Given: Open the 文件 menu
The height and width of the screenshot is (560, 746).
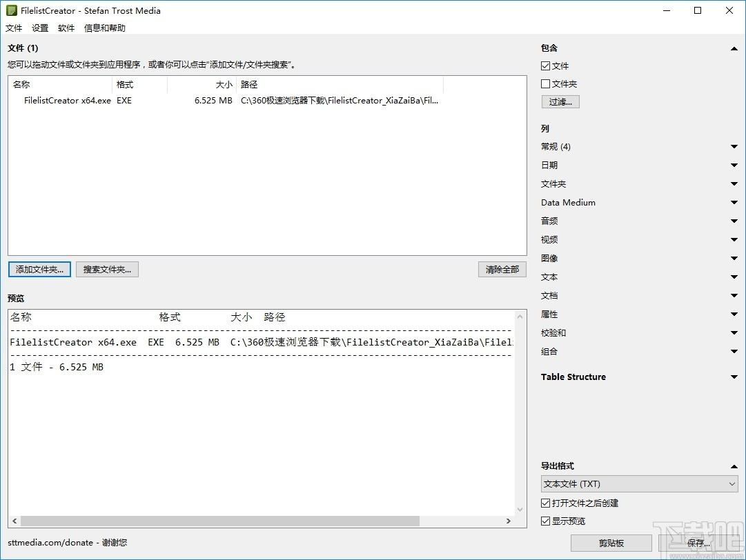Looking at the screenshot, I should pyautogui.click(x=14, y=28).
